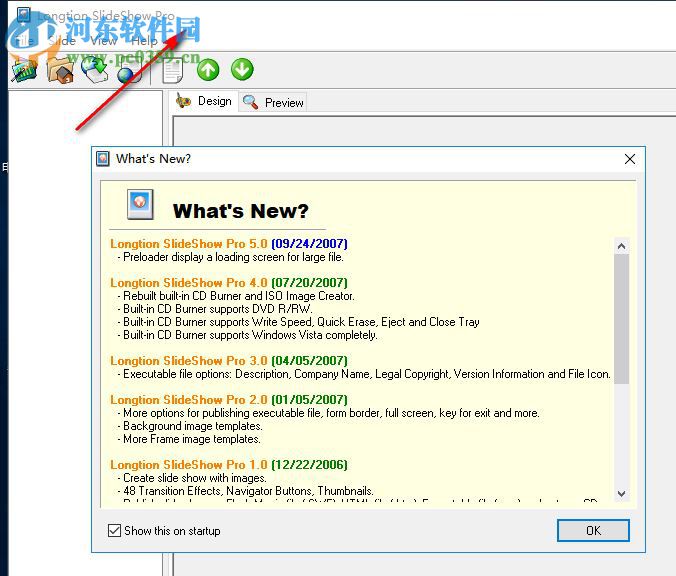Click Longtion SlideShow Pro 2.0 heading

tap(228, 400)
